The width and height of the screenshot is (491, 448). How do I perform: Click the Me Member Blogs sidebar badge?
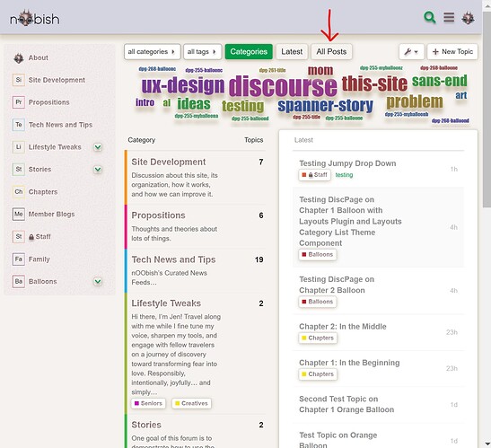pos(19,215)
